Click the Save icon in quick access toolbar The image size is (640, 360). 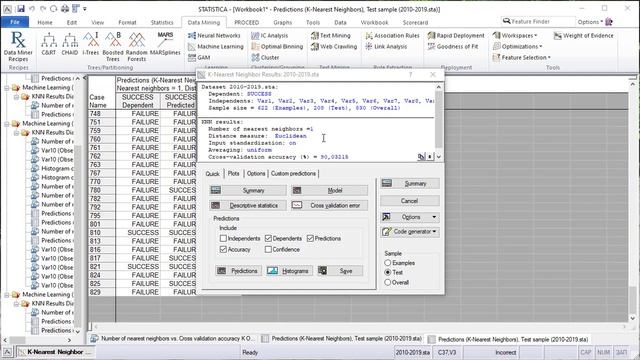pos(21,9)
